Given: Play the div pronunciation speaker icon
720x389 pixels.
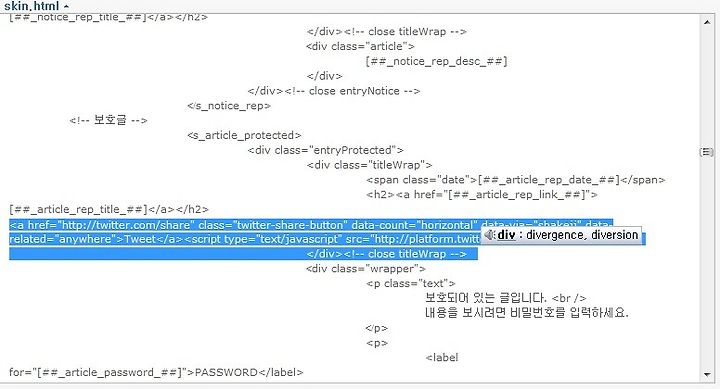Looking at the screenshot, I should 489,235.
